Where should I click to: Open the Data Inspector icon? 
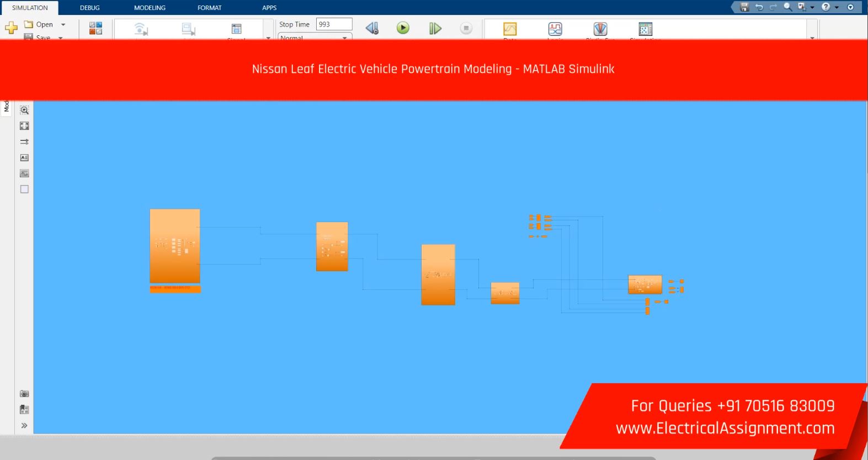tap(510, 29)
